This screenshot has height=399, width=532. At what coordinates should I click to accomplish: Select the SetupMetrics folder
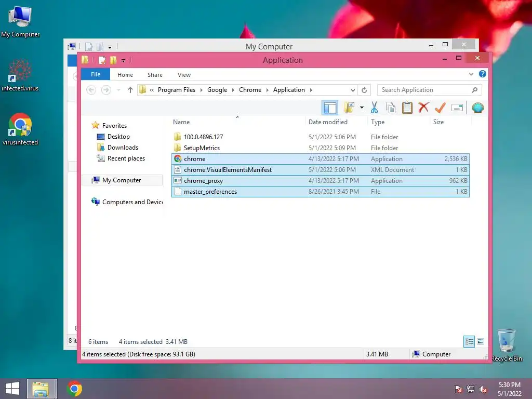tap(321, 148)
